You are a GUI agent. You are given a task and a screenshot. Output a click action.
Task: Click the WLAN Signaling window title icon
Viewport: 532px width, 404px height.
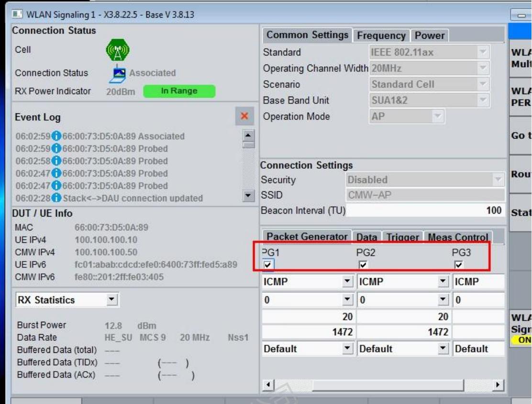click(17, 14)
